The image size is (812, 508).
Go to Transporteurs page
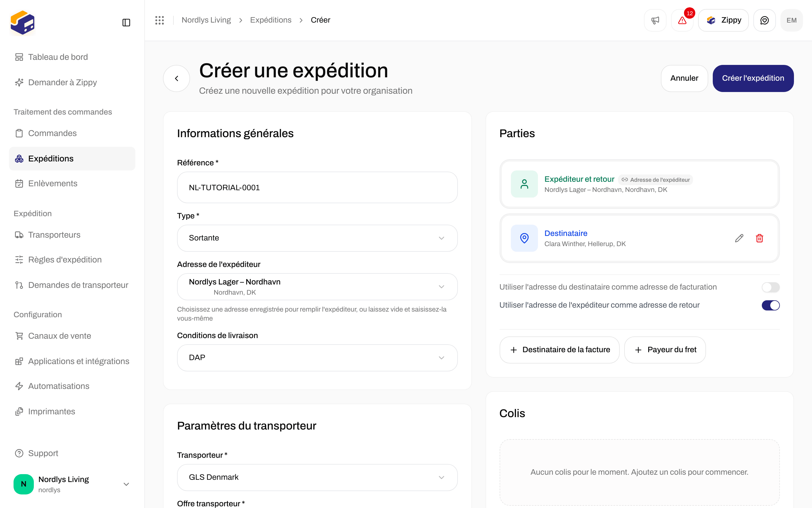[72, 235]
